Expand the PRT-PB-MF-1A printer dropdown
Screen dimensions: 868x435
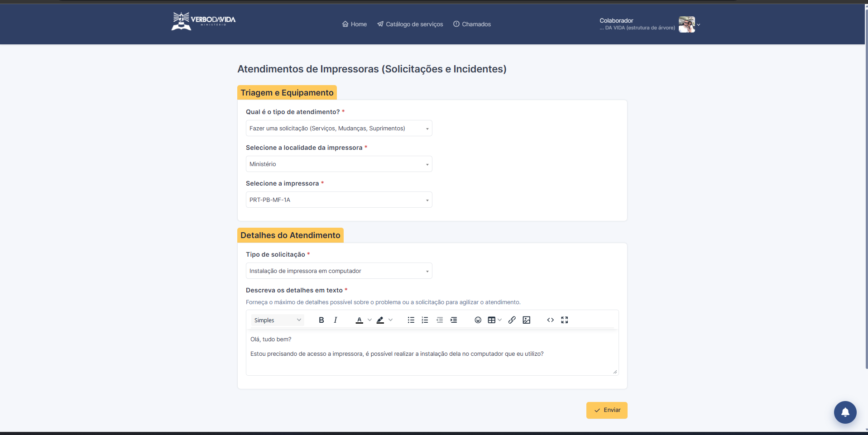coord(339,200)
